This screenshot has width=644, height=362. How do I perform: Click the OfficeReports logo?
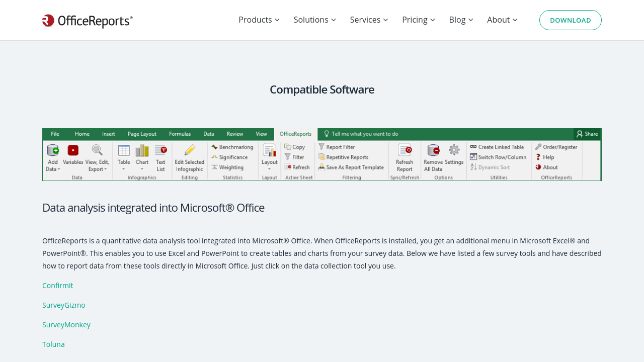(x=88, y=21)
